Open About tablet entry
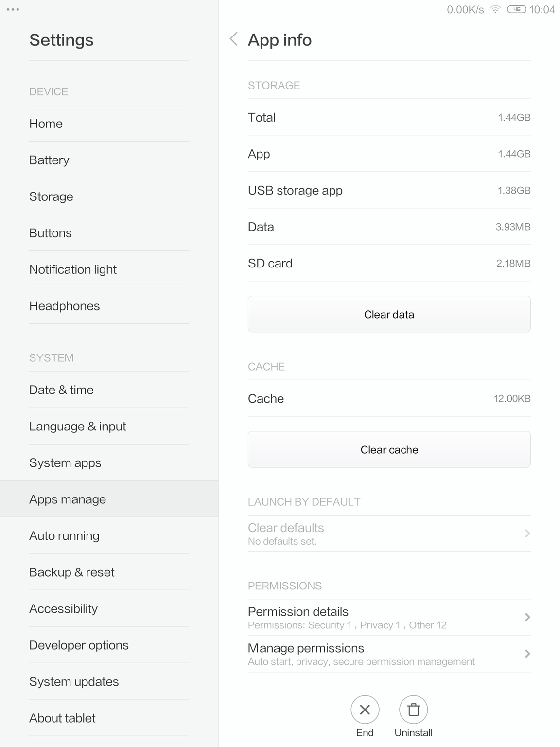Image resolution: width=560 pixels, height=747 pixels. click(x=62, y=718)
